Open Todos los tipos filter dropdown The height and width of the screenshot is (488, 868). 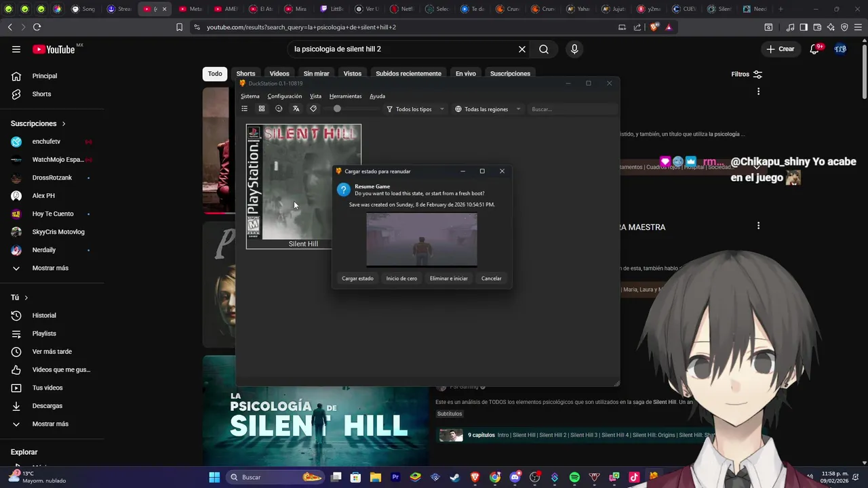click(x=415, y=109)
